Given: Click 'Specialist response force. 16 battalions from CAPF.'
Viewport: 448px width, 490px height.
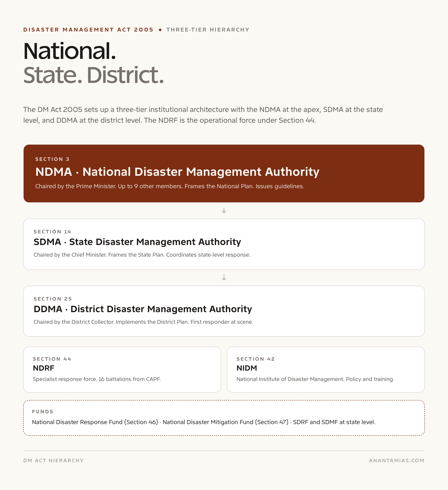Looking at the screenshot, I should tap(97, 379).
